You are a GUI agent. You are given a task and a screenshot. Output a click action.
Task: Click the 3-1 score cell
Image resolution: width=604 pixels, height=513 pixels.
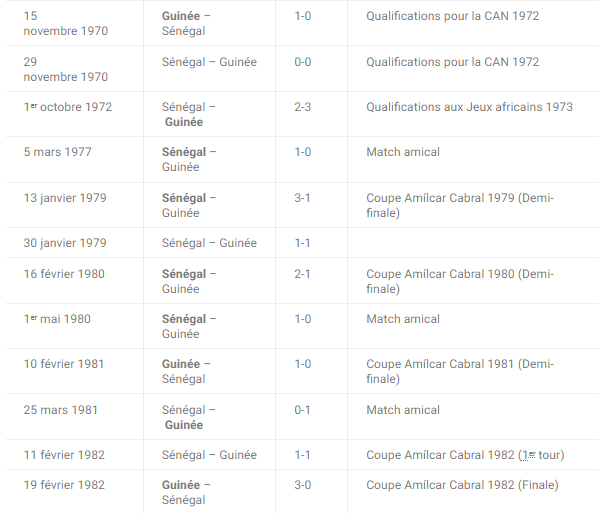(303, 198)
